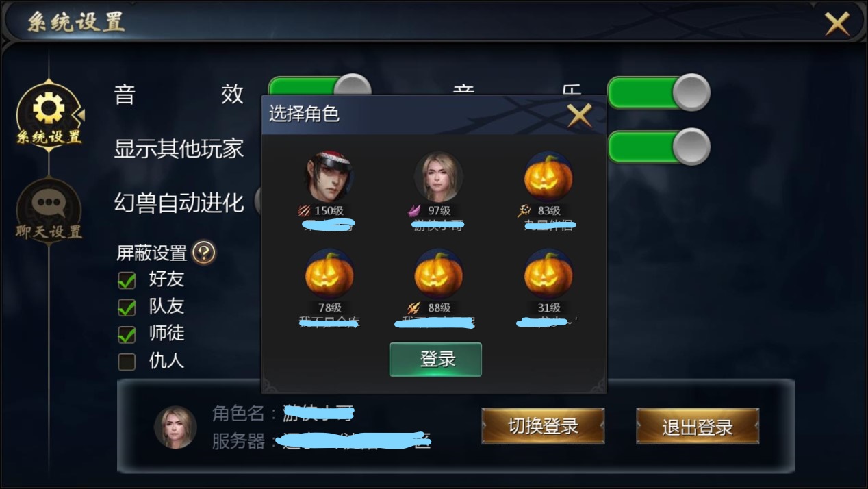Image resolution: width=868 pixels, height=489 pixels.
Task: Click the current character portrait beside 角色名
Action: pos(175,427)
